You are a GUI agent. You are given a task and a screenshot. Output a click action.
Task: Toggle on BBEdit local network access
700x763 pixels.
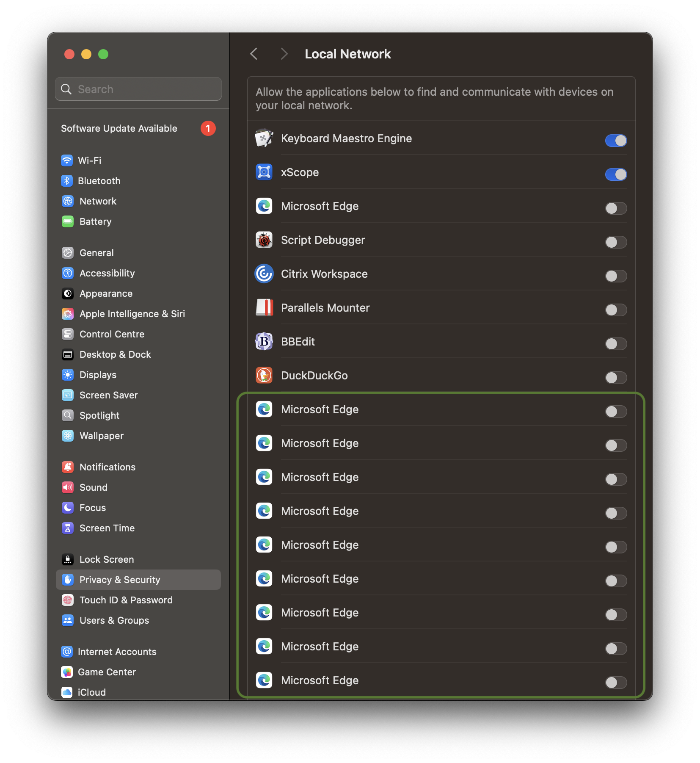click(x=616, y=344)
